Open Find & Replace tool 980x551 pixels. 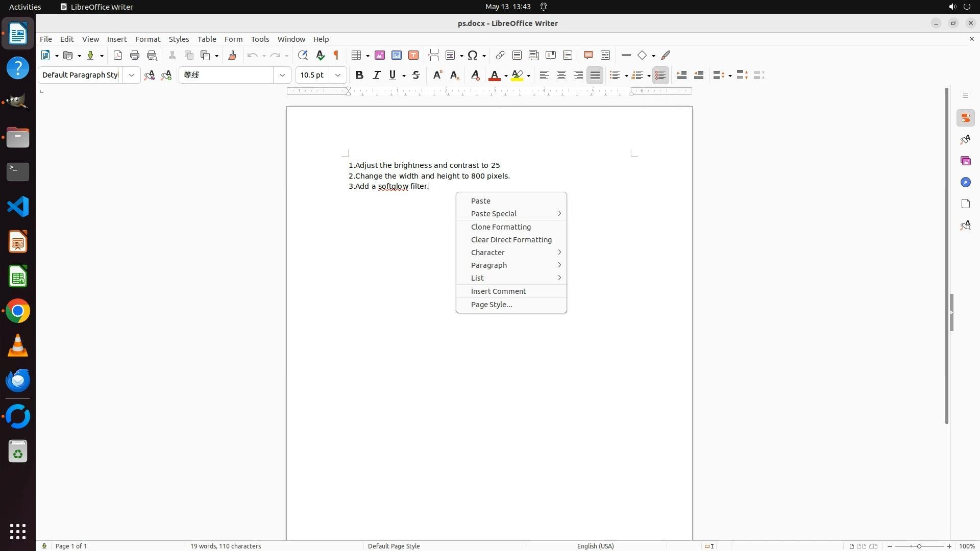pos(303,55)
